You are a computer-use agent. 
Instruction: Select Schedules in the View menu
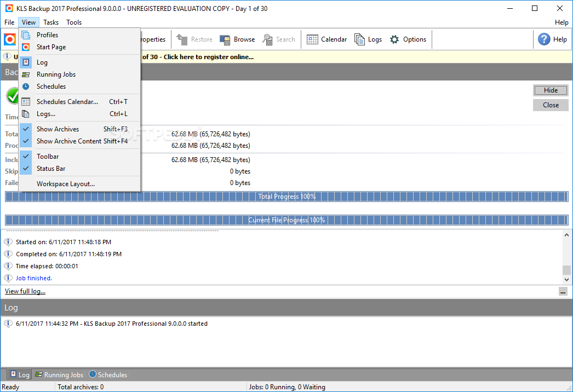coord(79,86)
